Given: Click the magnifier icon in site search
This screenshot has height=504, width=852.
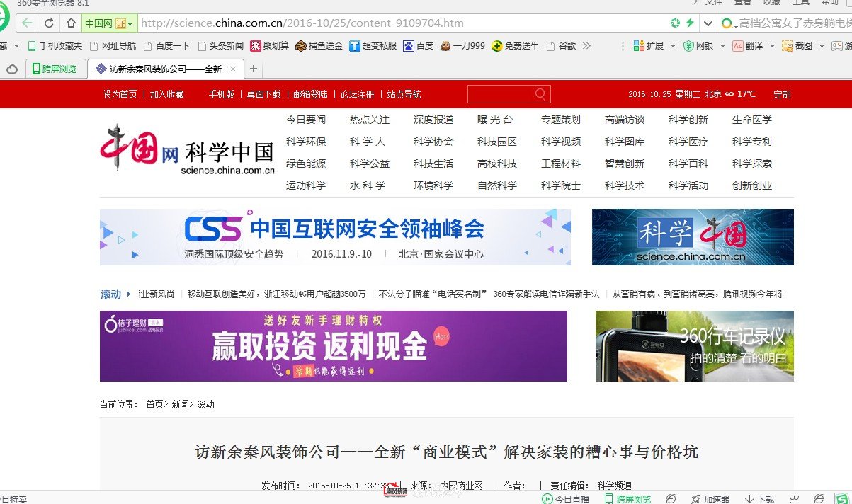Looking at the screenshot, I should [540, 94].
